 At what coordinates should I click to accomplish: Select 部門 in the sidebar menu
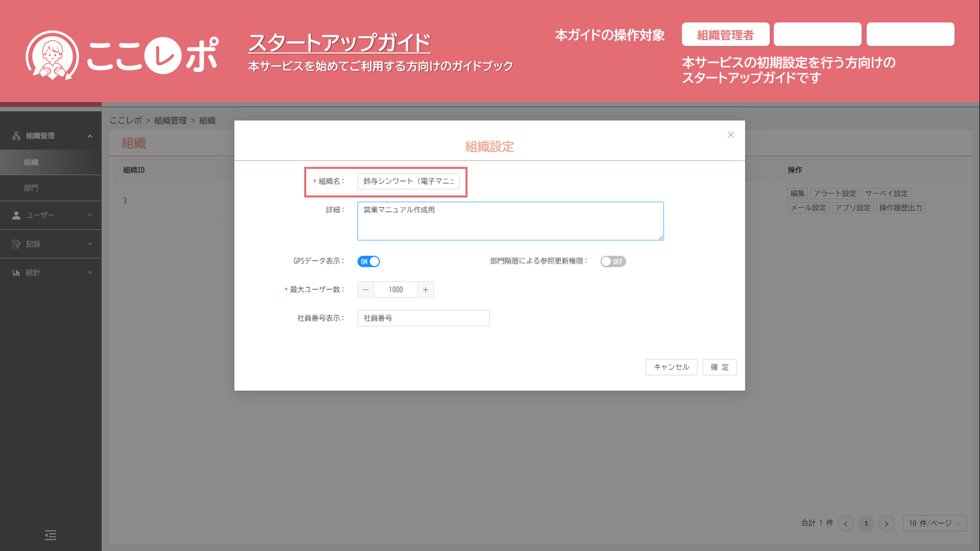31,188
